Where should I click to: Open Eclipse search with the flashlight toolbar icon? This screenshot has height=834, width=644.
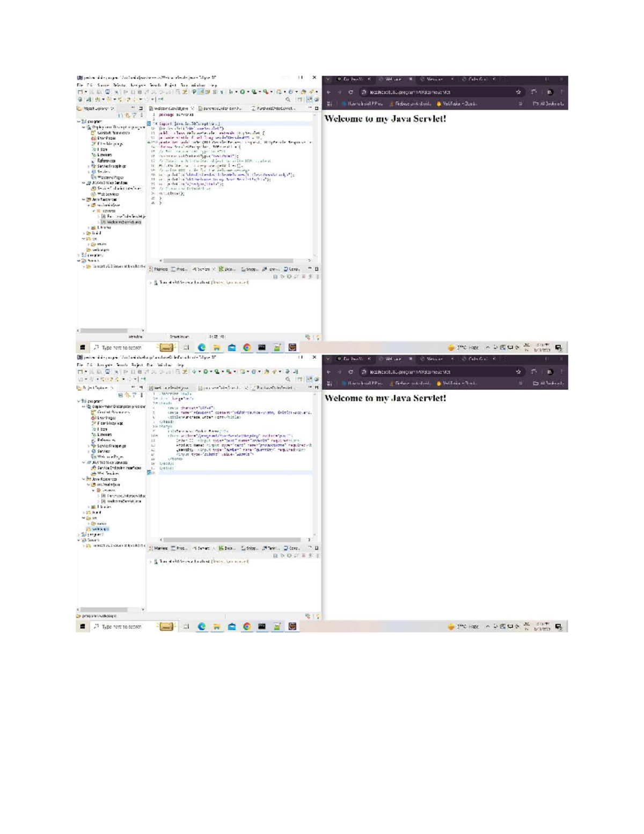(x=288, y=99)
